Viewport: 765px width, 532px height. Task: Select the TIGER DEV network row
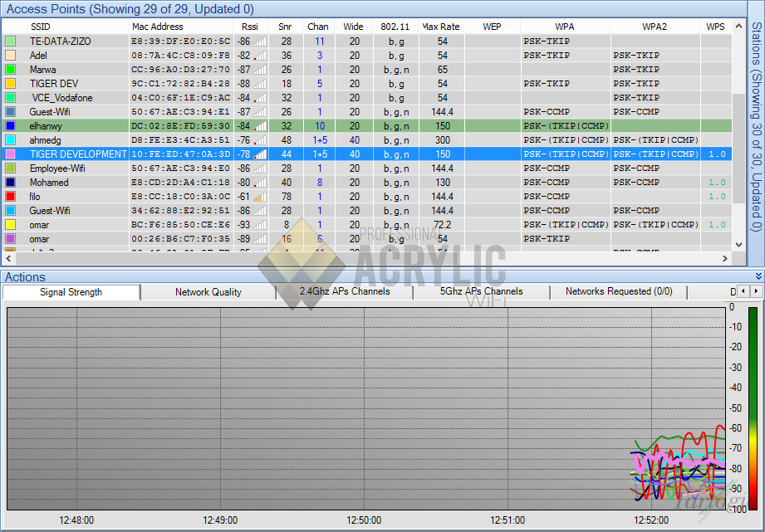click(x=367, y=84)
